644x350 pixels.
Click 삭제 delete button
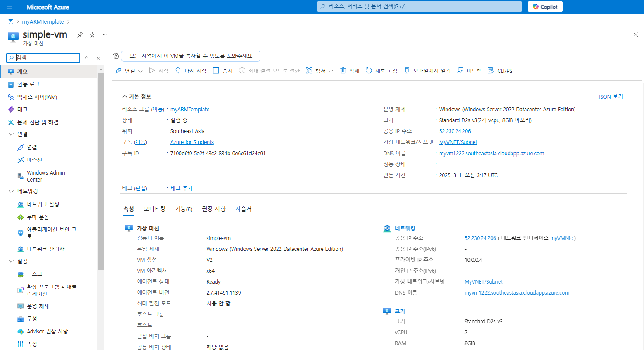click(350, 71)
